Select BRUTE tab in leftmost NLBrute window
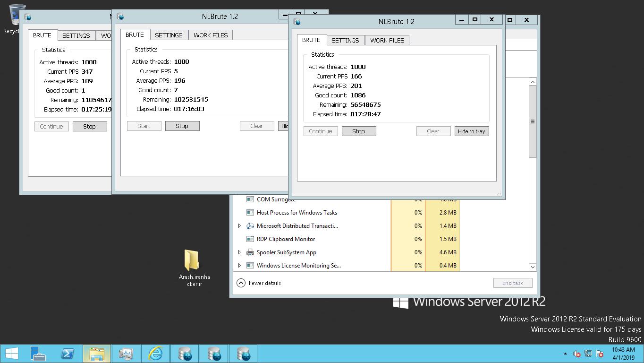 coord(42,35)
